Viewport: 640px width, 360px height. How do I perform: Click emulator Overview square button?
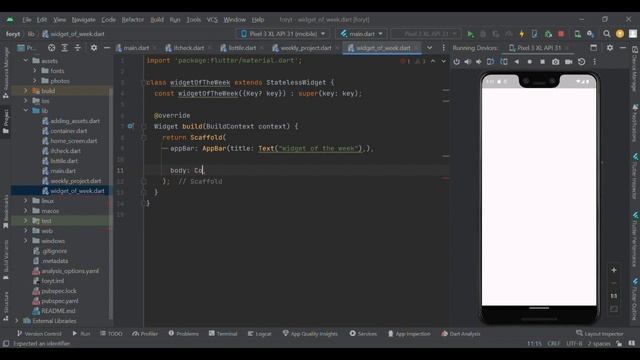[x=542, y=62]
